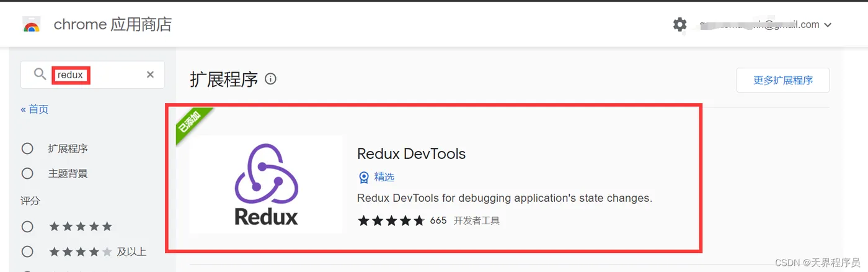
Task: Click the Chrome Web Store logo icon
Action: [32, 25]
